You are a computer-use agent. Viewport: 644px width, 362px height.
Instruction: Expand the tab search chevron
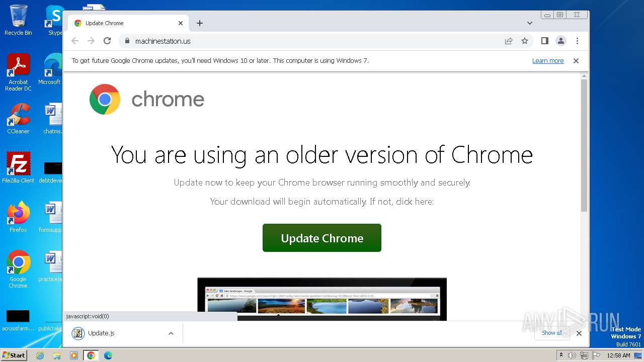[530, 23]
